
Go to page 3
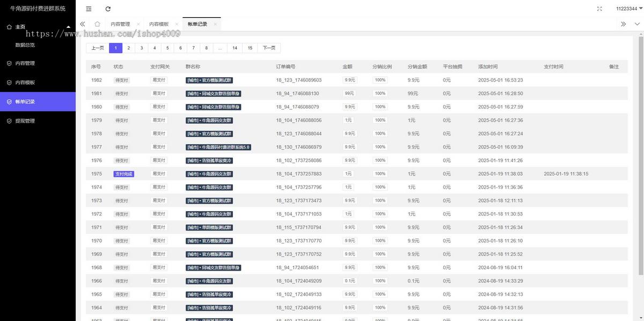pyautogui.click(x=142, y=48)
